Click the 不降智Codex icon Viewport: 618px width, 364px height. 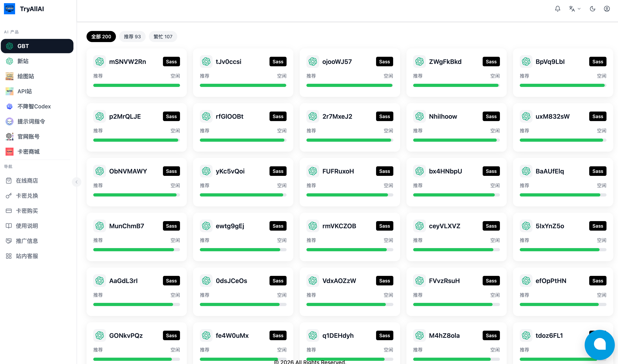(10, 106)
